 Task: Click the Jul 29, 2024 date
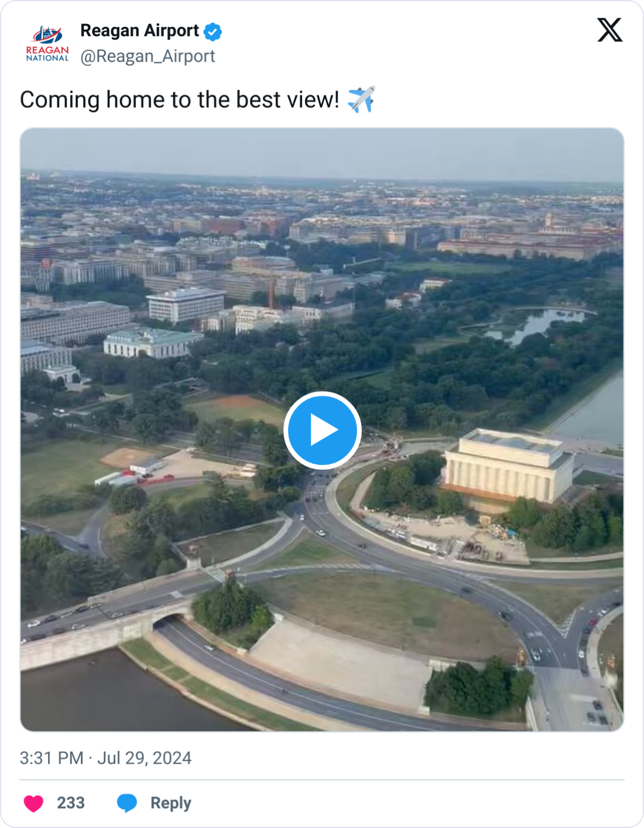(x=144, y=758)
